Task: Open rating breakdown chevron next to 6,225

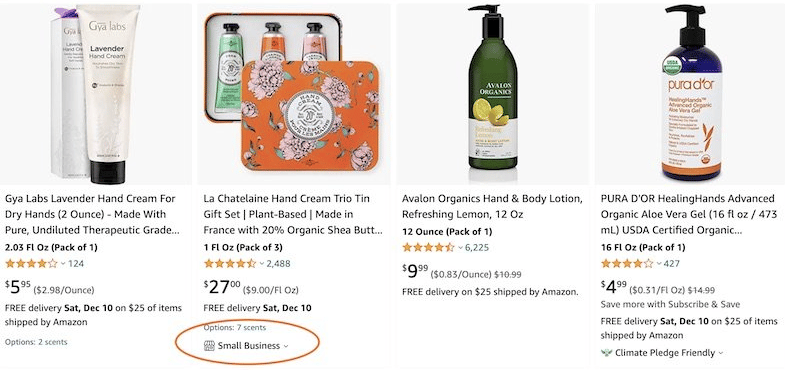Action: pyautogui.click(x=460, y=248)
